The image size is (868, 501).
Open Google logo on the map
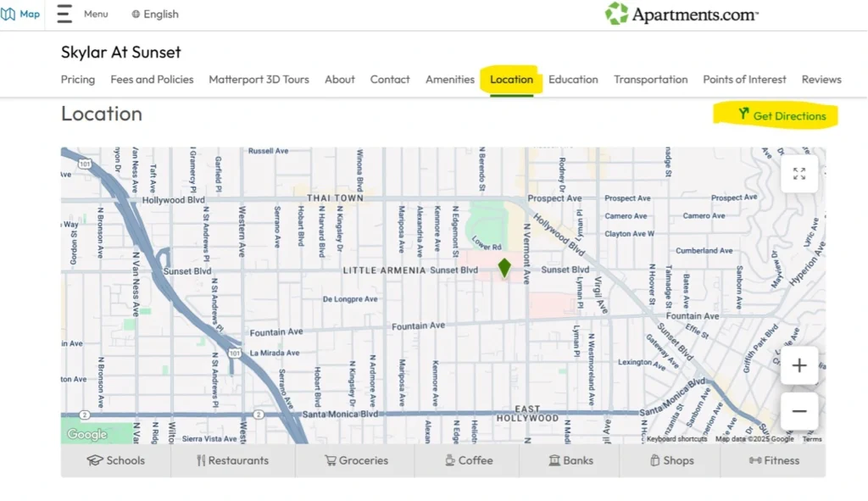(x=87, y=435)
